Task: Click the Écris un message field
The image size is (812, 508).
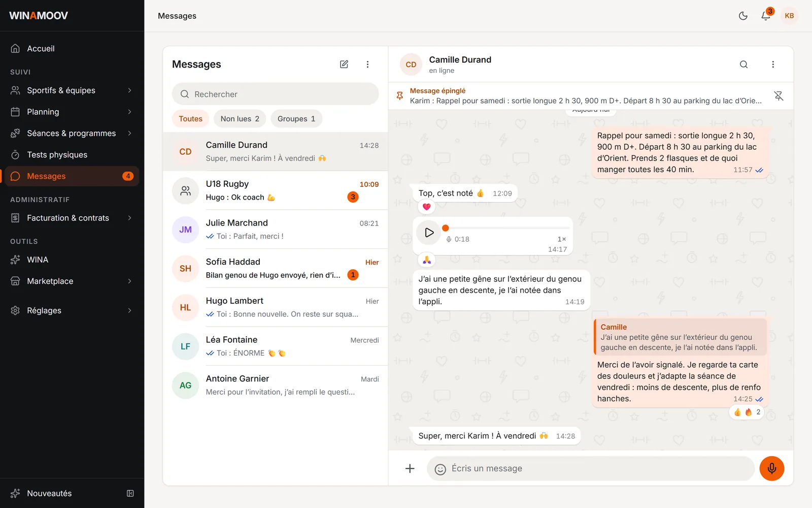Action: coord(591,468)
